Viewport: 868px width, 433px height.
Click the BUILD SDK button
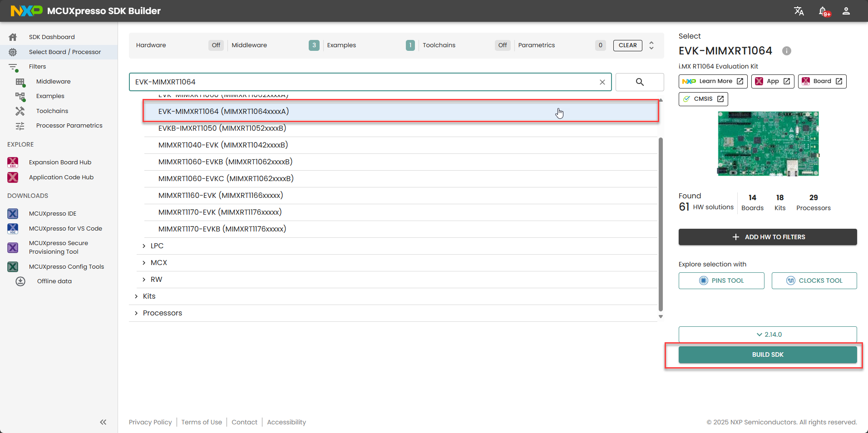(x=768, y=354)
